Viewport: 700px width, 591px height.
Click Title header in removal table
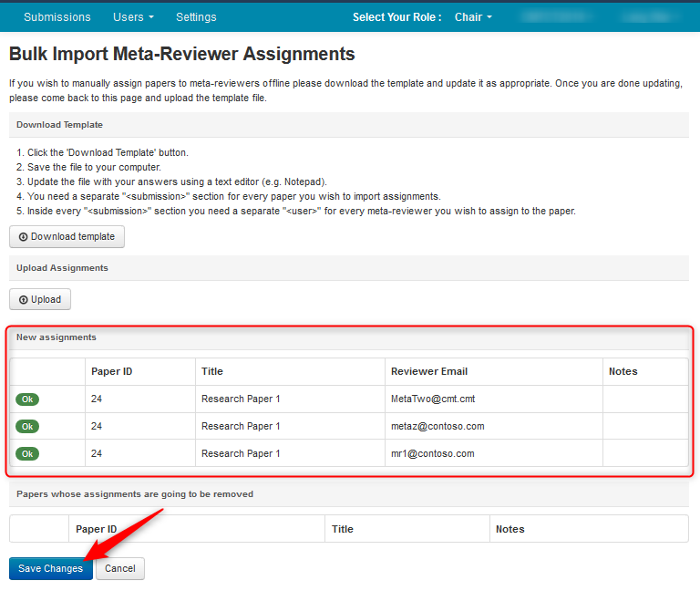[x=343, y=529]
